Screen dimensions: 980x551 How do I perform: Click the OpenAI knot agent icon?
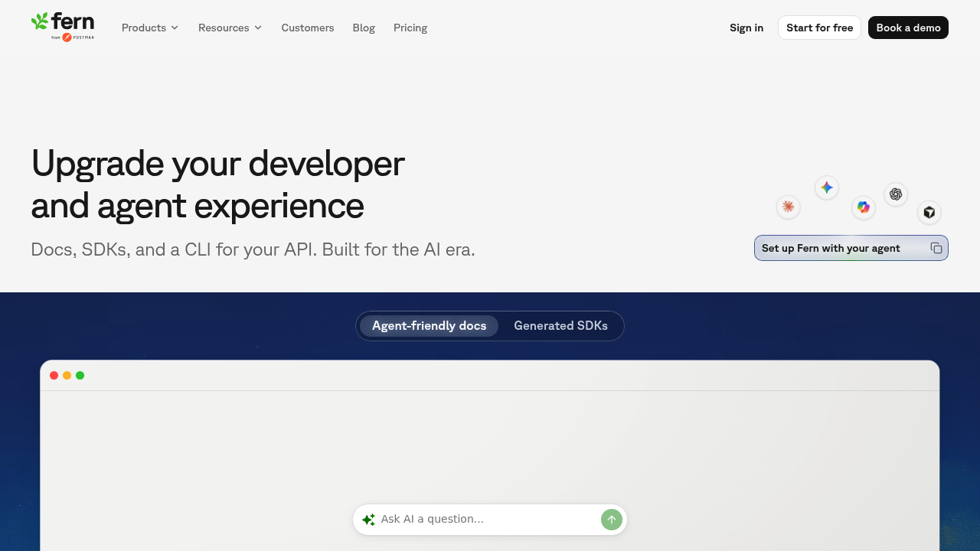(896, 194)
